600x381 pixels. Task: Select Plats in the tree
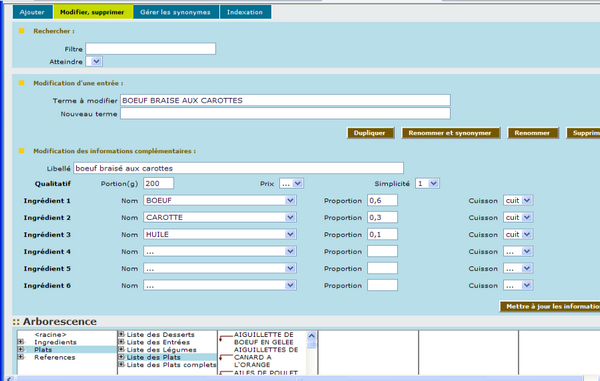[43, 350]
